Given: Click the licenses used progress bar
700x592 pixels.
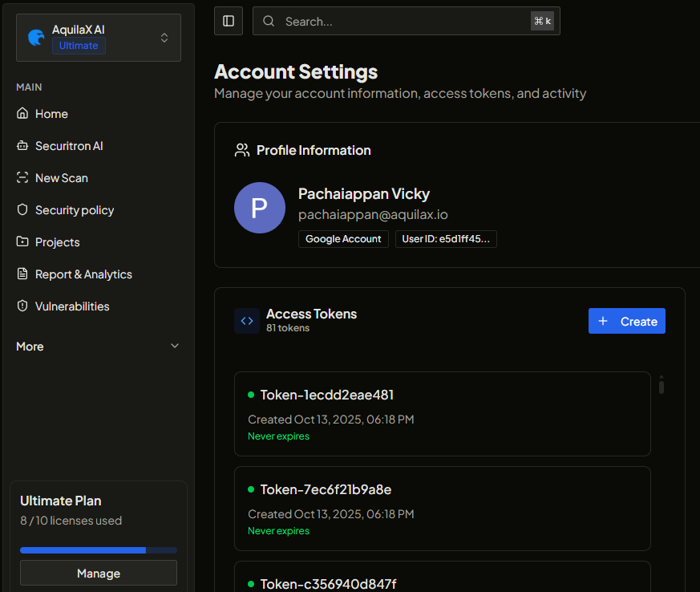Looking at the screenshot, I should click(99, 550).
